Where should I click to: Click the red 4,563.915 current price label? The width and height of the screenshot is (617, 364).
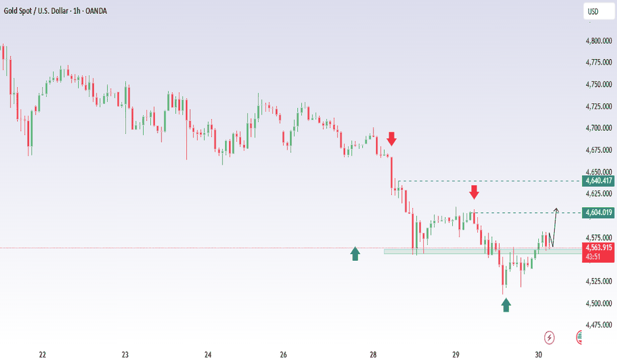click(x=598, y=248)
